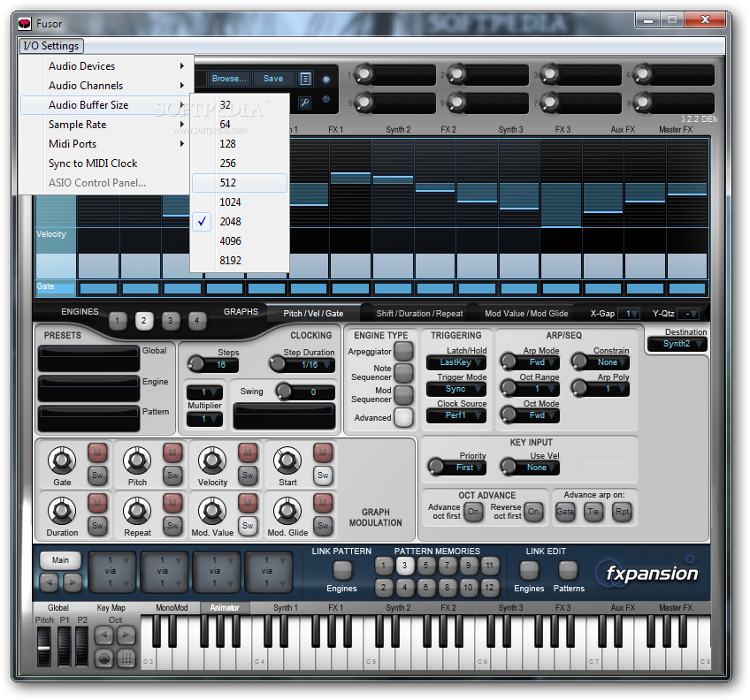
Task: Click the Velocity graph modulation knob
Action: [x=212, y=461]
